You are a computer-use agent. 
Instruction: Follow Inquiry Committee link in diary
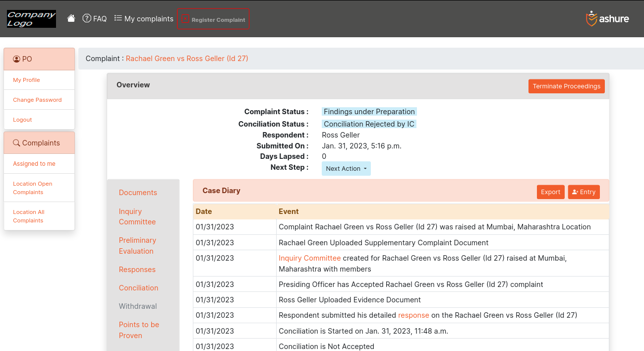309,258
